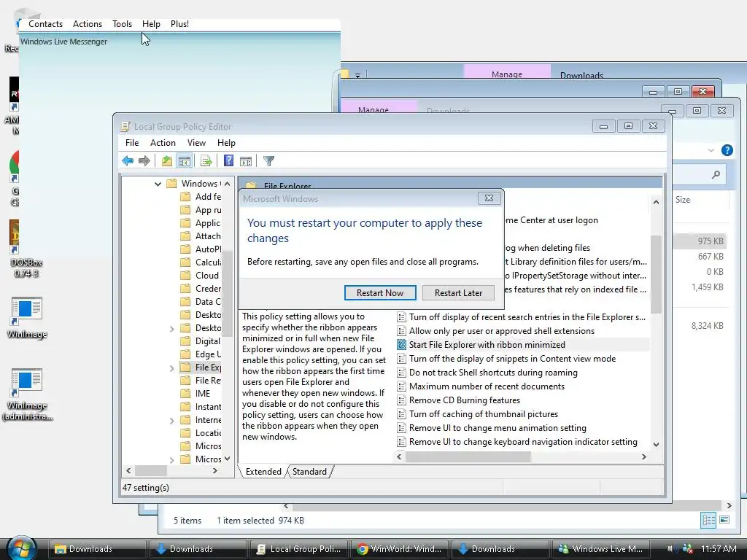Close the Microsoft Windows restart dialog
The width and height of the screenshot is (747, 560).
pos(489,198)
